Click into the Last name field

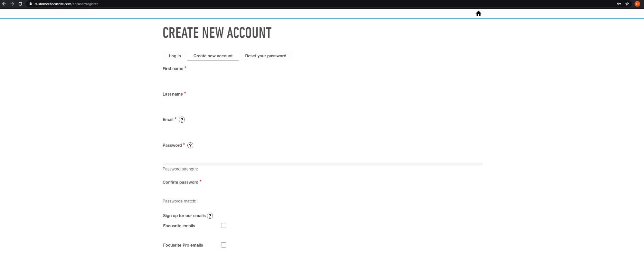click(x=322, y=104)
